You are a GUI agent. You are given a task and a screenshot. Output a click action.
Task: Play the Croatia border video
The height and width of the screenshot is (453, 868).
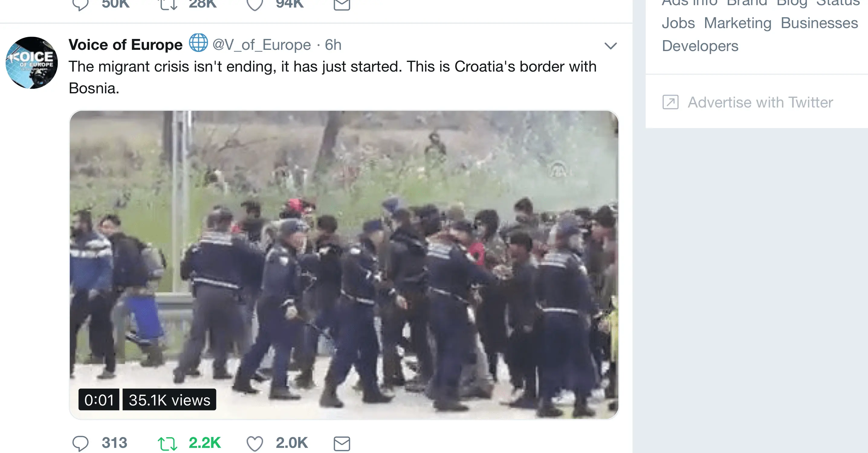point(344,265)
